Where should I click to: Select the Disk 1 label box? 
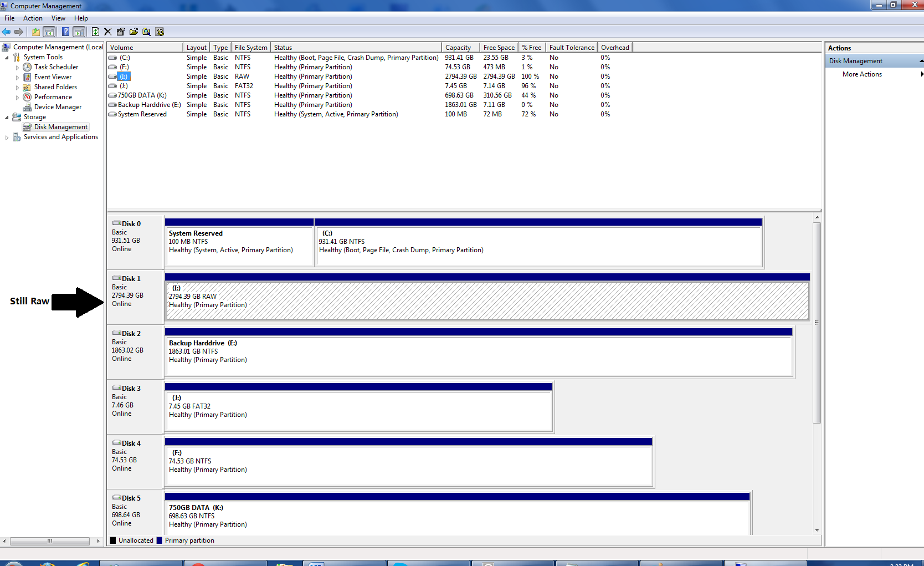coord(135,297)
